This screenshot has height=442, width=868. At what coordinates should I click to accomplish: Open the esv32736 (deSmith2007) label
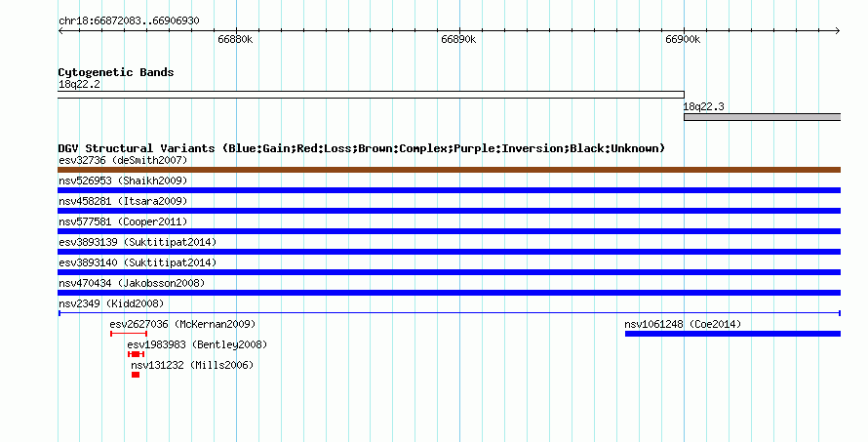click(x=123, y=160)
